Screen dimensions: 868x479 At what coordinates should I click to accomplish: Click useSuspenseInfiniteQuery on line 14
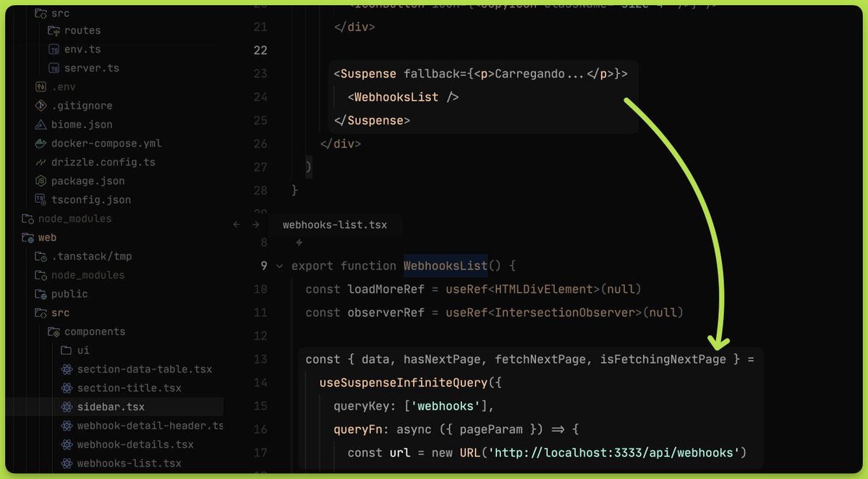[404, 381]
